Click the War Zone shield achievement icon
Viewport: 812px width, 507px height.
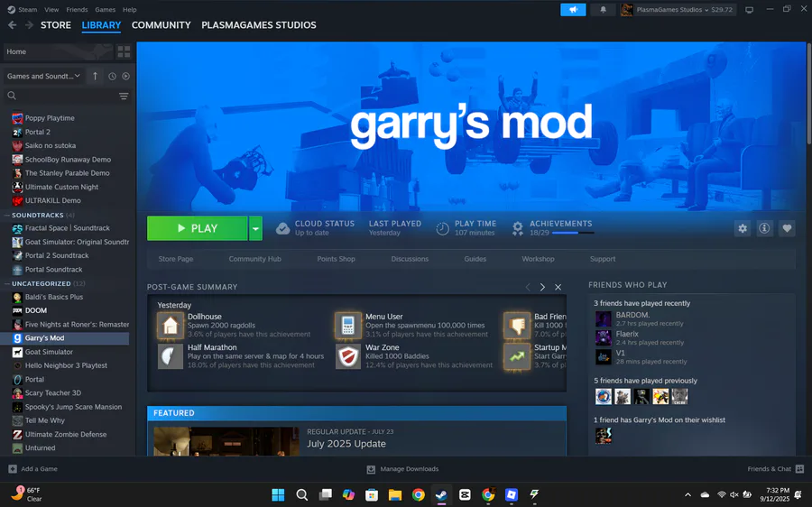(348, 356)
